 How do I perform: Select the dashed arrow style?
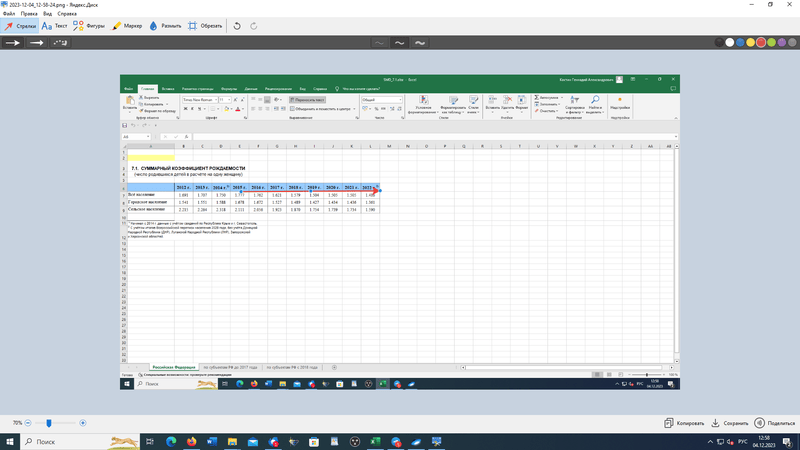pos(60,43)
